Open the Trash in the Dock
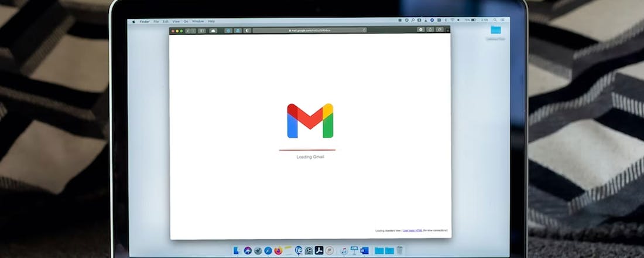644x258 pixels. tap(400, 250)
